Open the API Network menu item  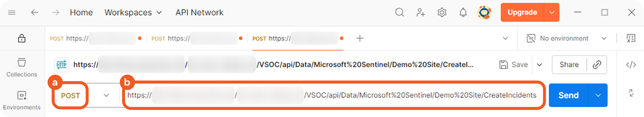[199, 12]
